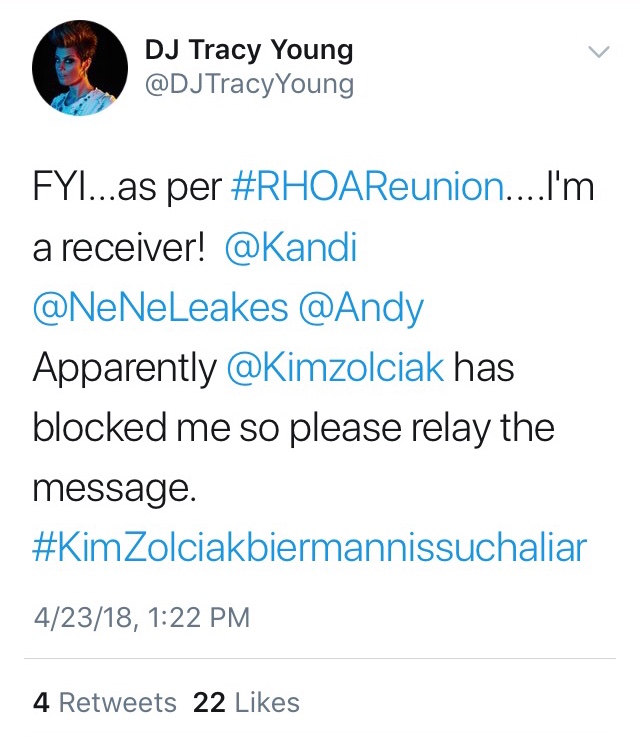640x738 pixels.
Task: View the 4 Retweets list
Action: coord(104,703)
